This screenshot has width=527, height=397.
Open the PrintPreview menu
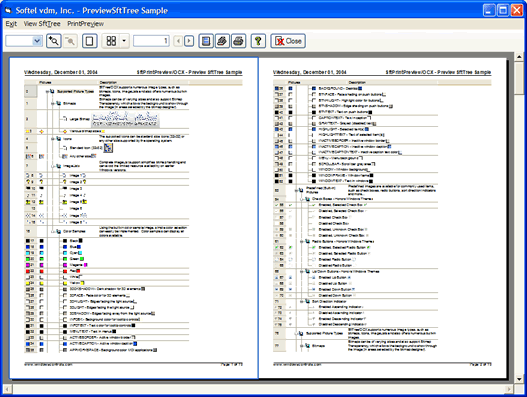click(85, 24)
